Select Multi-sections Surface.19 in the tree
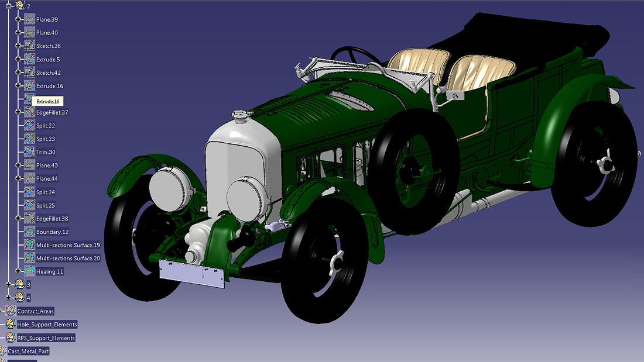The image size is (644, 362). (68, 245)
